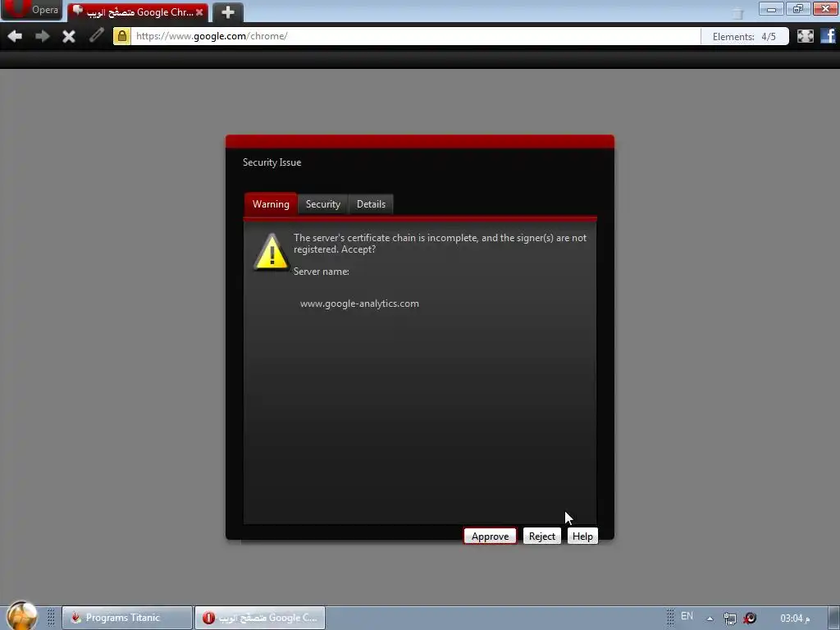Minimize the Opera window
This screenshot has height=630, width=840.
click(x=771, y=9)
